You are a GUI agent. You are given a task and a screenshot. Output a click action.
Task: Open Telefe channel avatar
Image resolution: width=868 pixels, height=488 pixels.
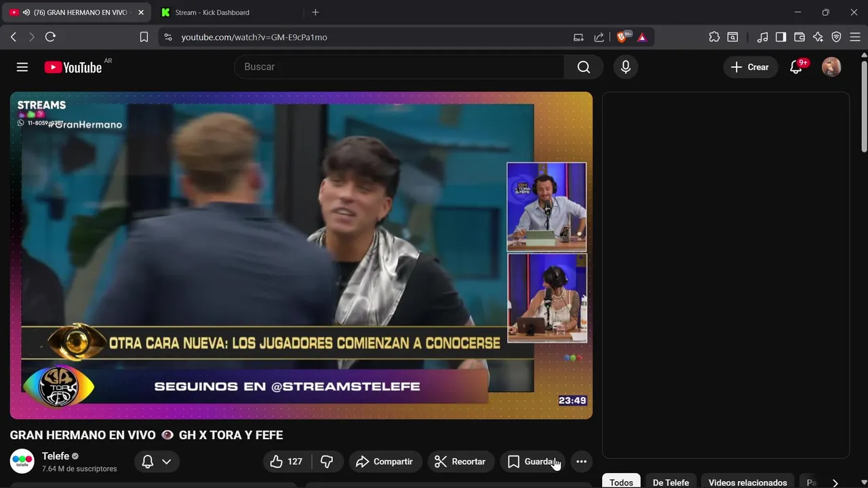22,461
